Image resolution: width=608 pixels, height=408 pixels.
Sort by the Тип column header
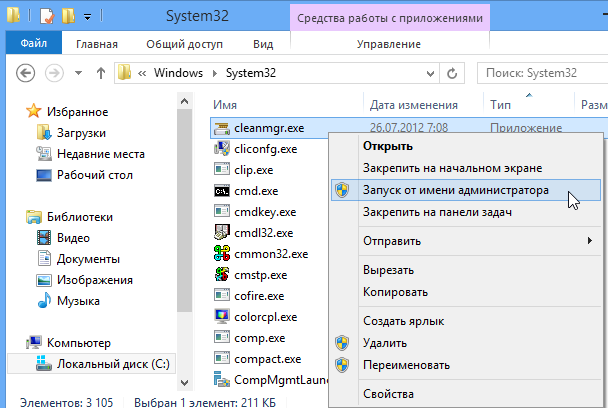point(529,105)
